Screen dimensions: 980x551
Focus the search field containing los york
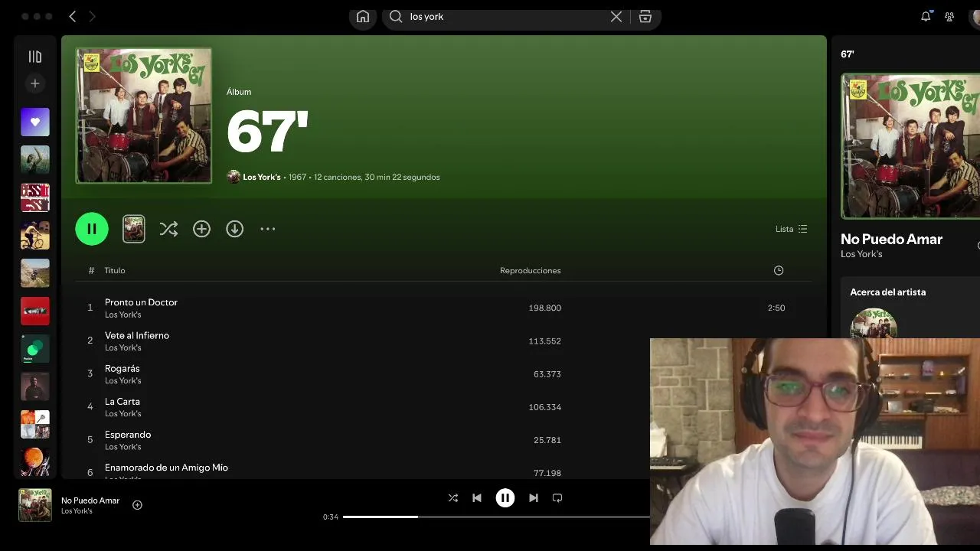505,16
